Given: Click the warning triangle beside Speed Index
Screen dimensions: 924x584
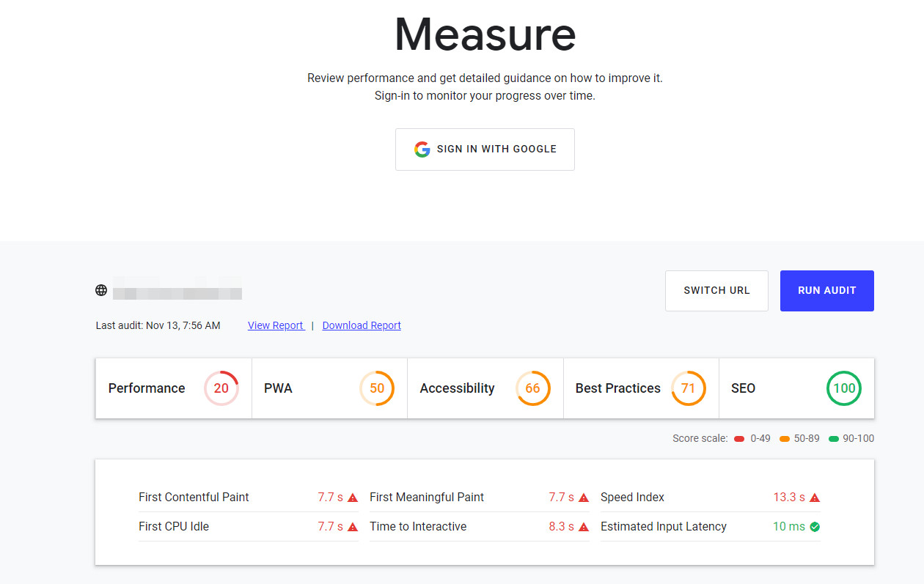Looking at the screenshot, I should point(815,497).
